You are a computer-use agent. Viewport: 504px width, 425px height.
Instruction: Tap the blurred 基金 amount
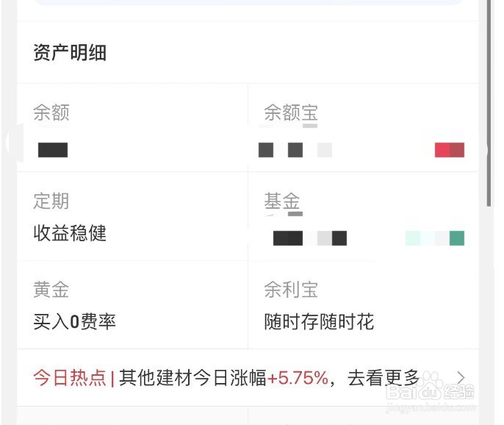310,238
